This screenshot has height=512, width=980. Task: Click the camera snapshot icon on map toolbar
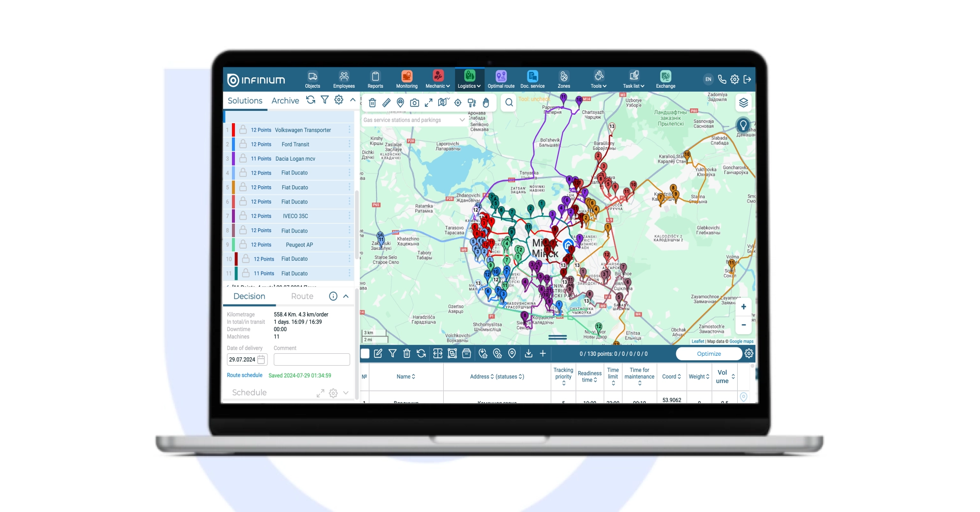click(x=415, y=102)
